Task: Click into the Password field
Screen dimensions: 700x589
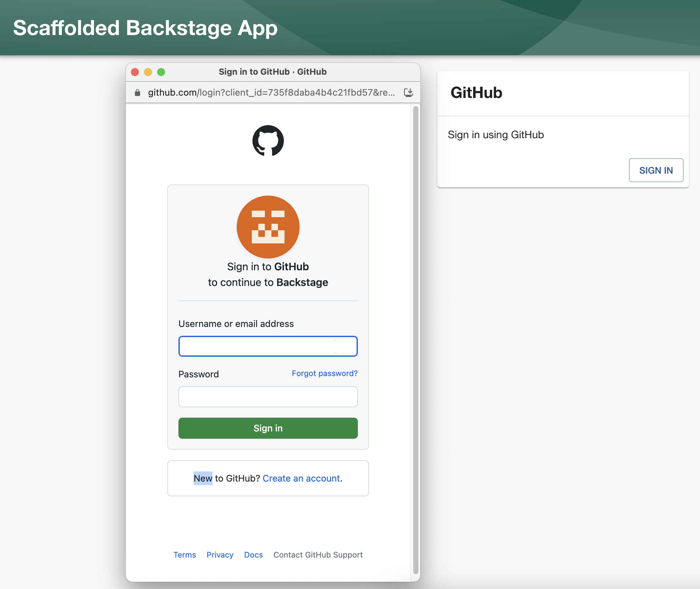Action: 268,397
